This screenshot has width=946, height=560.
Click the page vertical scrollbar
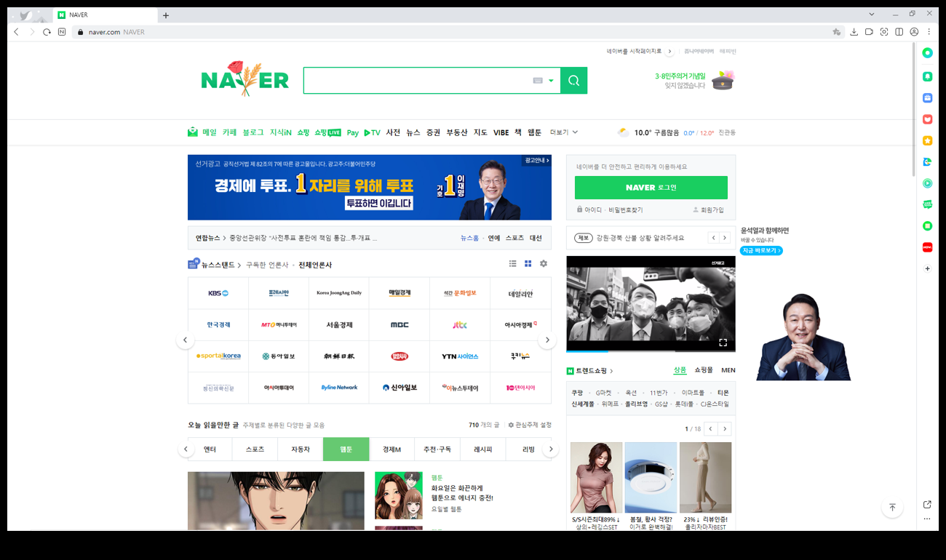click(915, 109)
